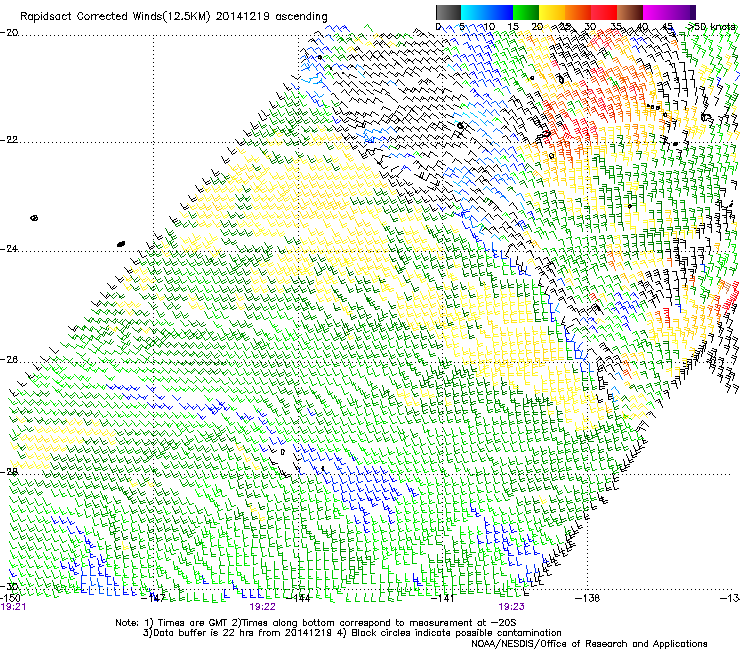
Task: Click the purple time stamp '19:23'
Action: click(512, 607)
